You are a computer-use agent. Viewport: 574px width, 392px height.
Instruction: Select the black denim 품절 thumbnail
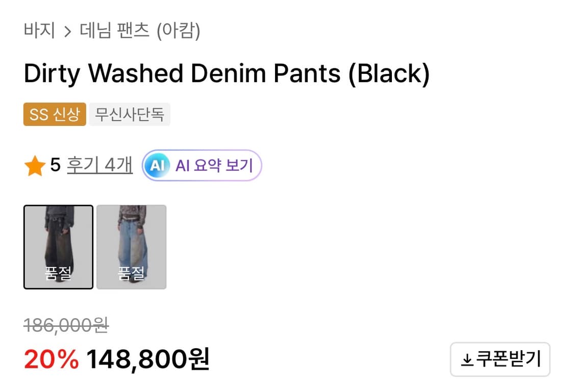58,247
